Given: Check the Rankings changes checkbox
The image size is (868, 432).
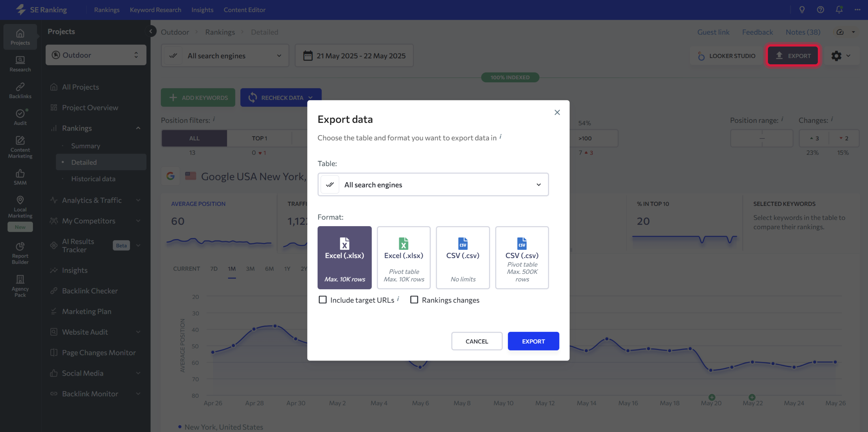Looking at the screenshot, I should point(414,300).
